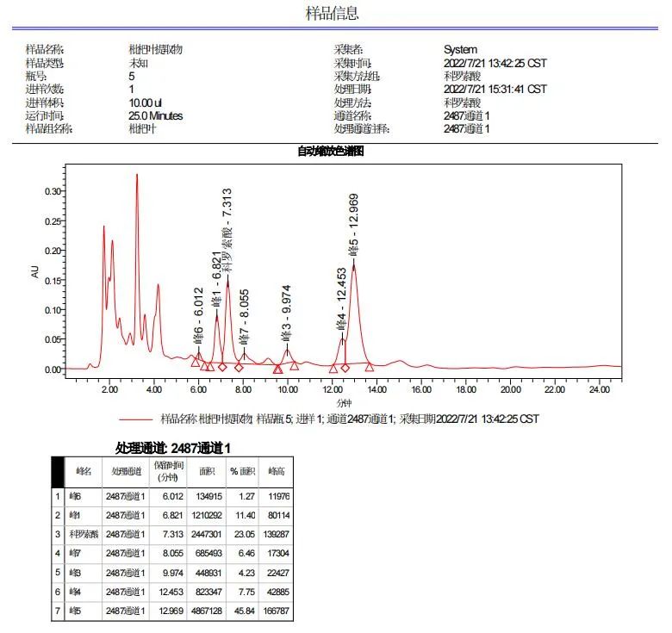Click the AU y-axis label
The height and width of the screenshot is (633, 672).
tap(35, 271)
